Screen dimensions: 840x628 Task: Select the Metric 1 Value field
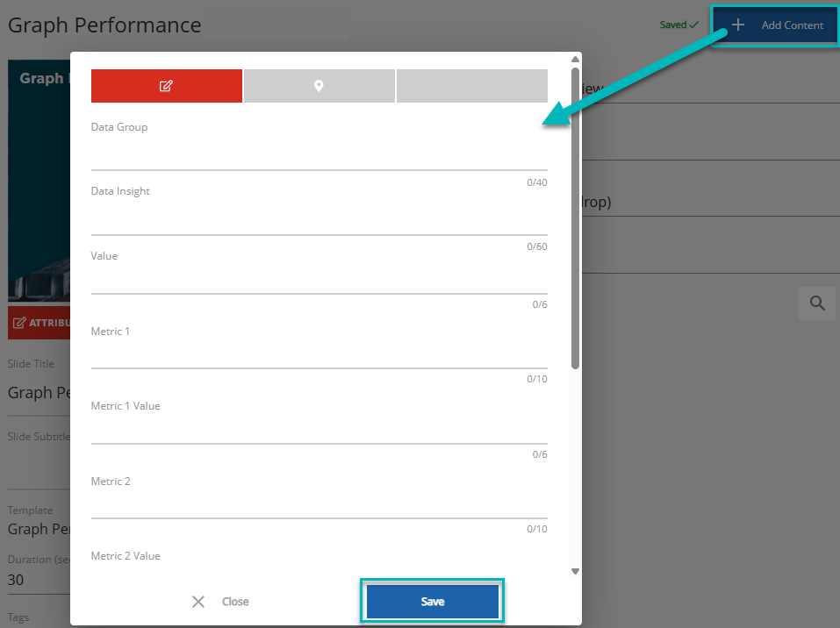pos(319,430)
